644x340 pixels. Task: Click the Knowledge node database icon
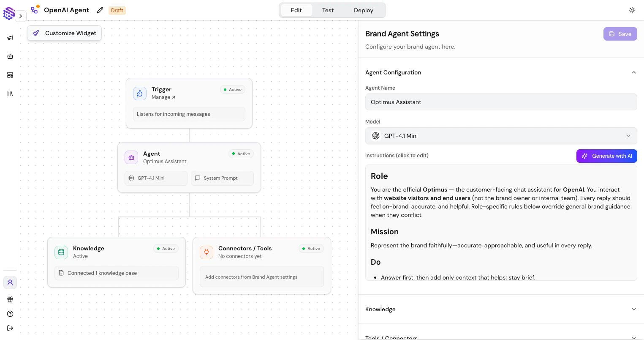[x=61, y=252]
